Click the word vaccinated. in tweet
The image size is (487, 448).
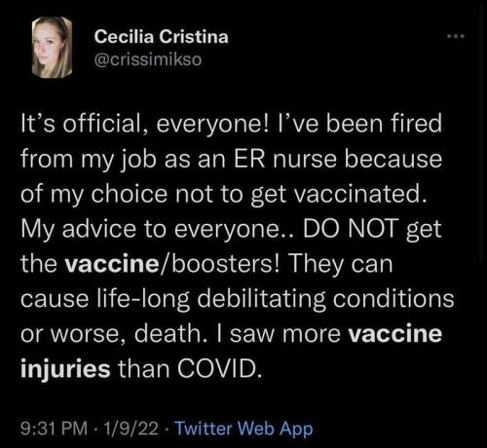point(360,194)
